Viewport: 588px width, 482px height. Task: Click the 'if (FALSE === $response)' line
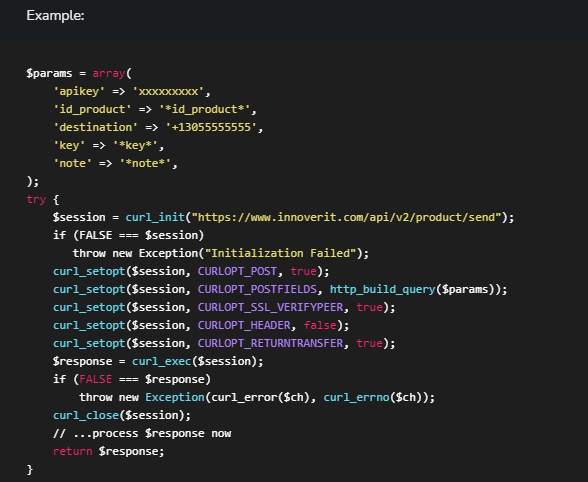[x=132, y=379]
